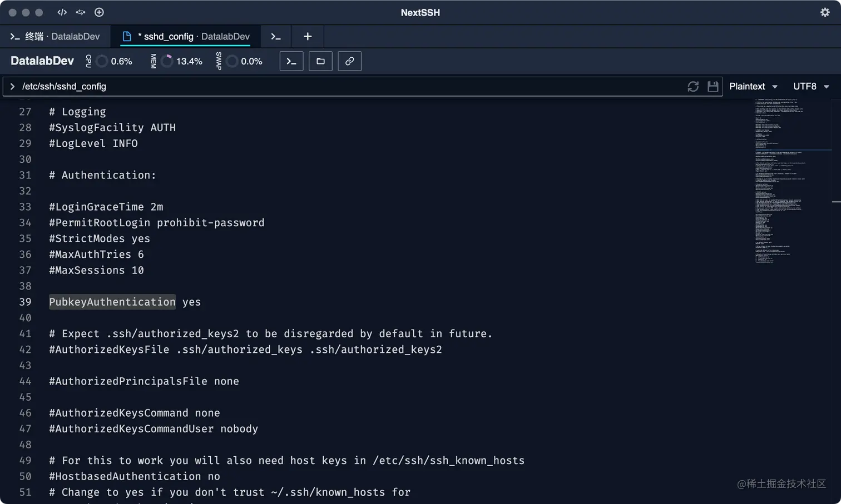This screenshot has width=841, height=504.
Task: Reload the file with the refresh icon
Action: (x=693, y=87)
